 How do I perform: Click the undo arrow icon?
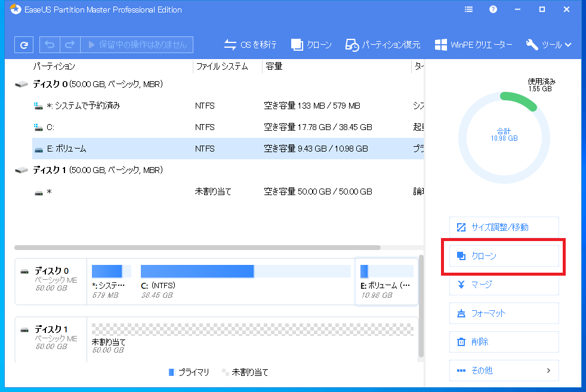pos(49,44)
